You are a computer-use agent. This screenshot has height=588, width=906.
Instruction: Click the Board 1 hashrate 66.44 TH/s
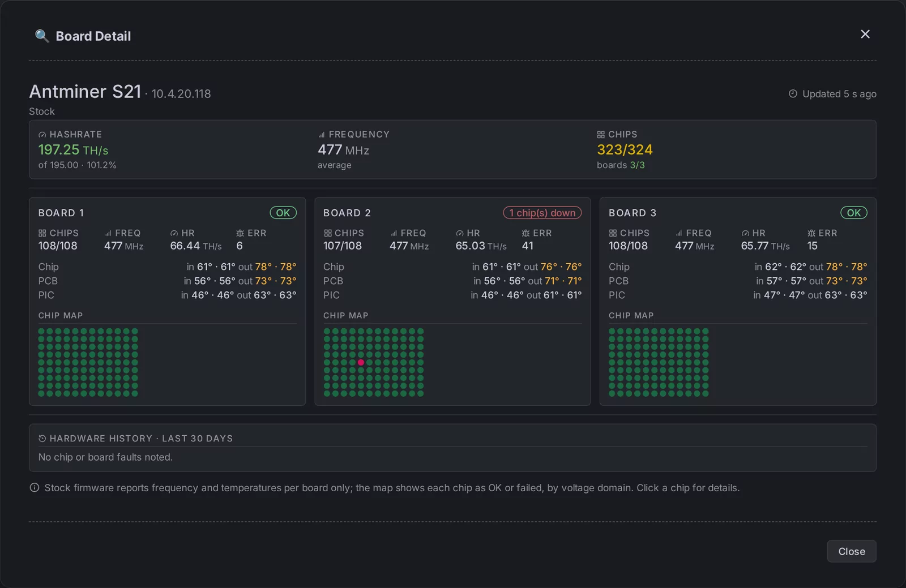click(x=196, y=246)
